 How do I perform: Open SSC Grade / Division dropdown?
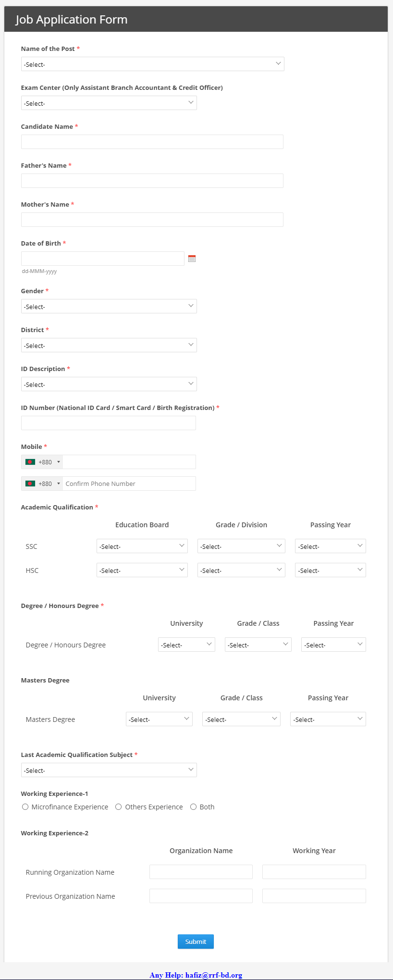click(x=241, y=546)
